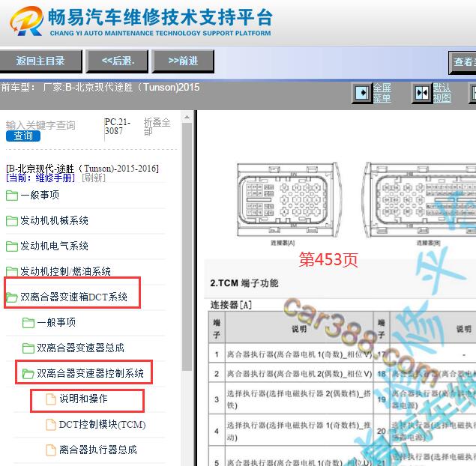Click document icon beside 说明和操作
476x466 pixels.
[x=51, y=399]
